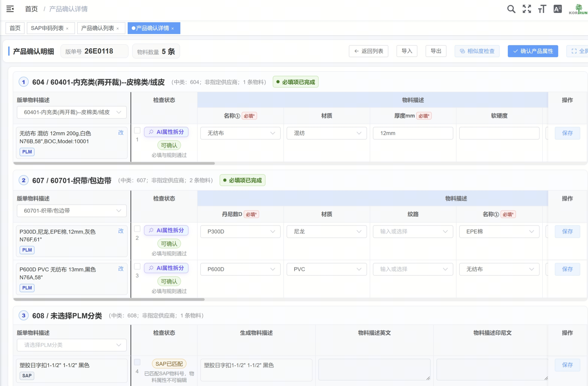Click the PLM tag under P300D description
The image size is (588, 386).
tap(27, 250)
